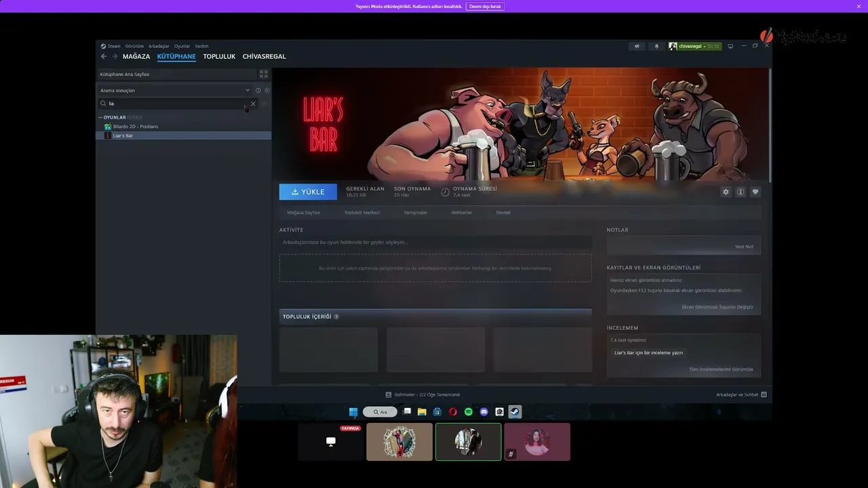Screen dimensions: 868x488
Task: Collapse the OYUNLAR category
Action: coord(100,117)
